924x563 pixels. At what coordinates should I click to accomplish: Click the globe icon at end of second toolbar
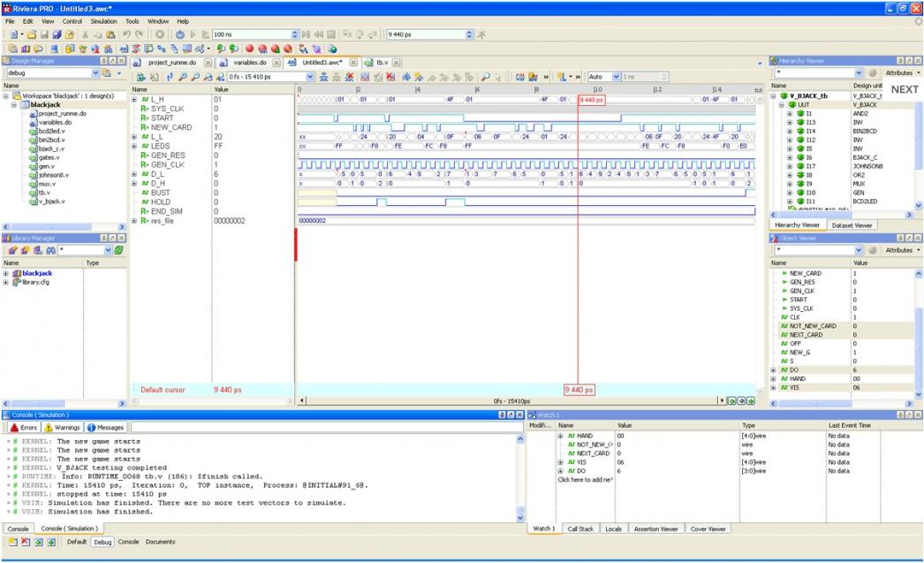pyautogui.click(x=332, y=49)
